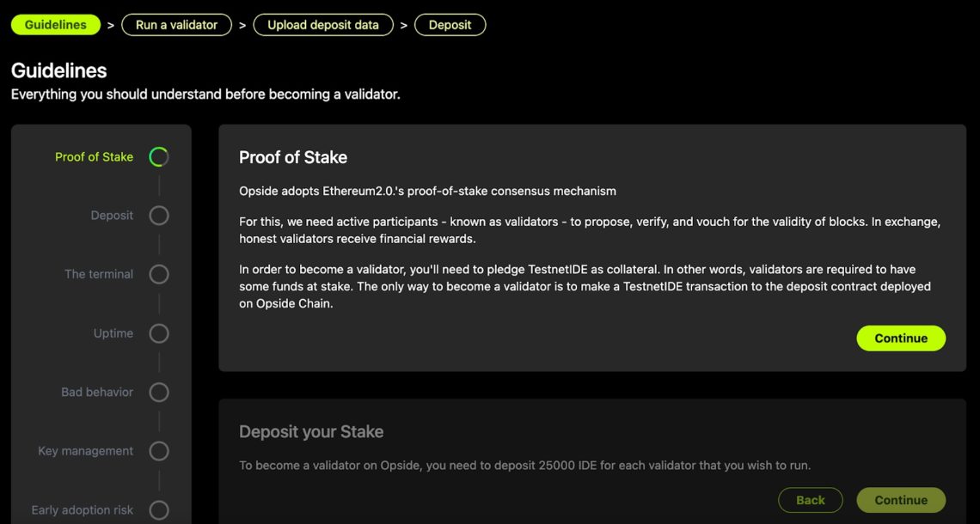Select the Uptime step circle indicator

[159, 333]
